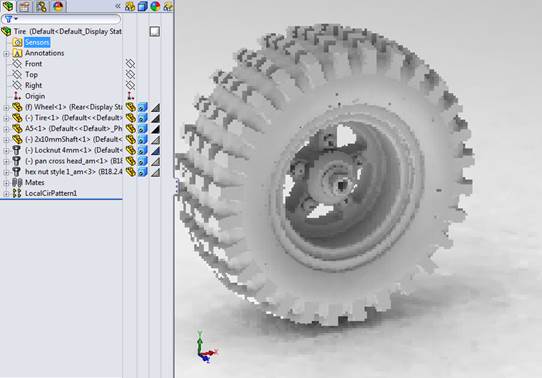542x378 pixels.
Task: Expand the hex nut style 1_am<3> component
Action: point(6,172)
